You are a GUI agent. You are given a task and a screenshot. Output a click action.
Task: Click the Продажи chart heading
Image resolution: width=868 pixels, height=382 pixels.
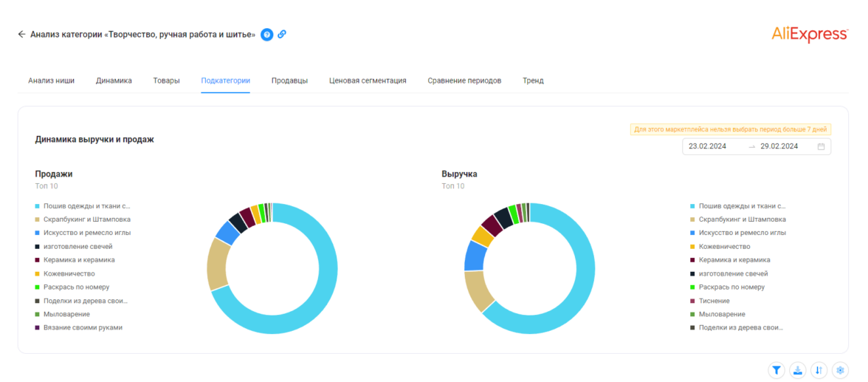click(54, 174)
